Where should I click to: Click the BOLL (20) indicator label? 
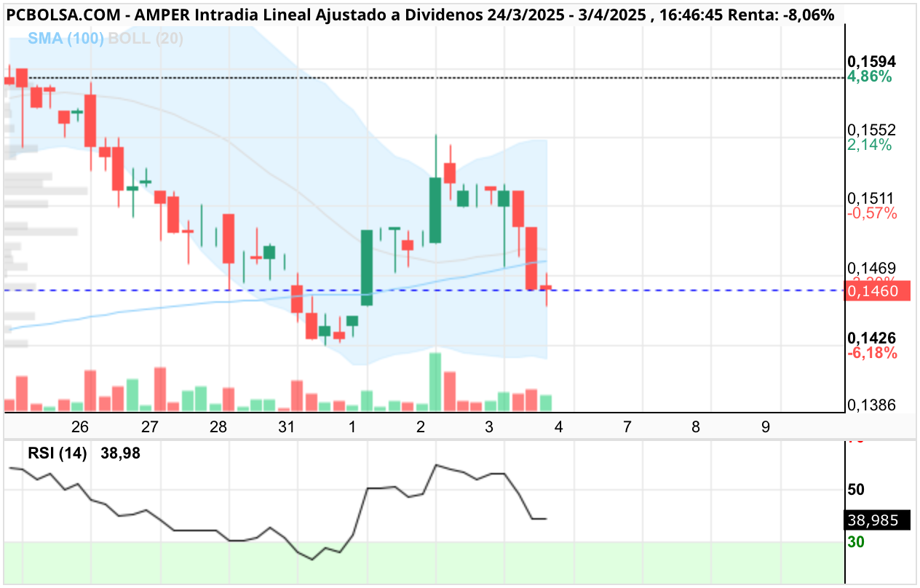coord(146,39)
